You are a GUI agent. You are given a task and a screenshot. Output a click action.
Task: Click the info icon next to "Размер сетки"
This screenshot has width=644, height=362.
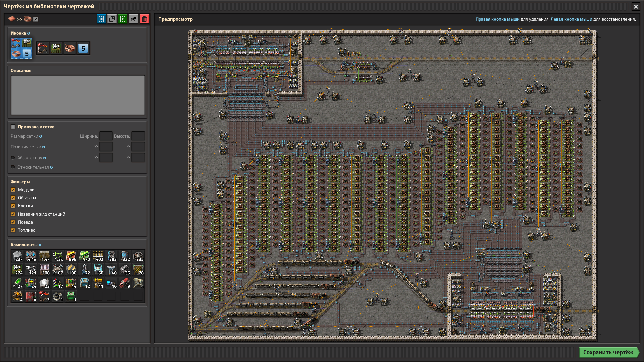click(x=41, y=136)
